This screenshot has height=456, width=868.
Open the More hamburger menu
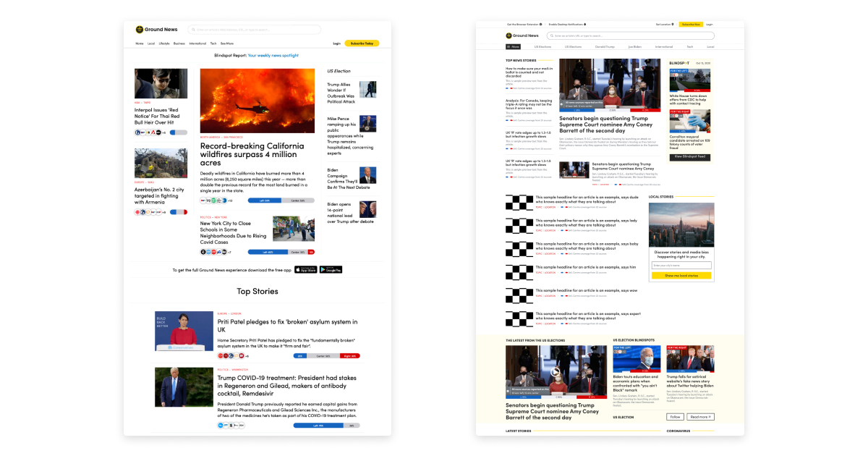point(513,46)
